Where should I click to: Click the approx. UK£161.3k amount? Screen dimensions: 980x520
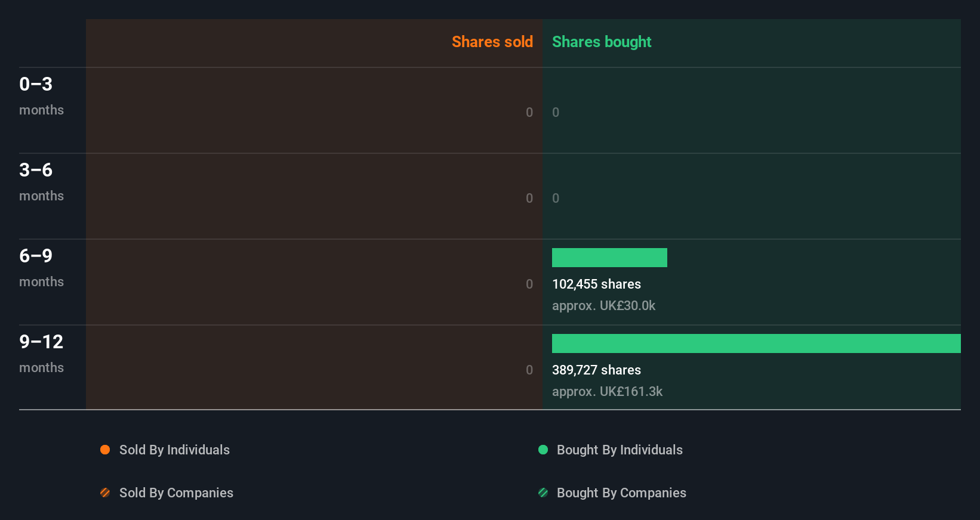[607, 391]
